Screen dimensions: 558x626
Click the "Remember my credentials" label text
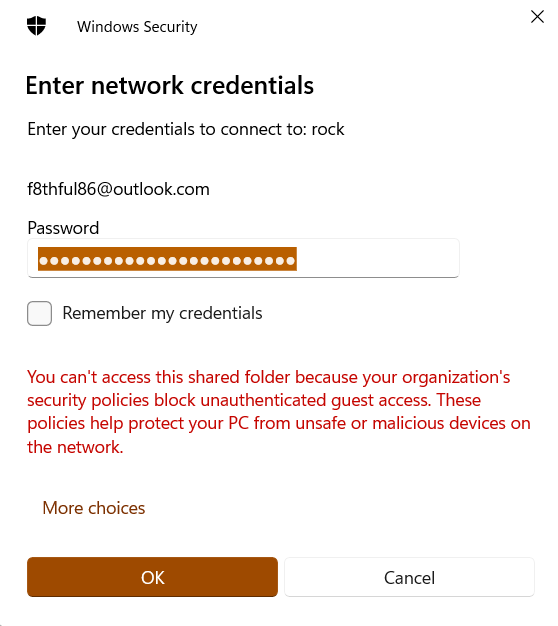tap(162, 313)
